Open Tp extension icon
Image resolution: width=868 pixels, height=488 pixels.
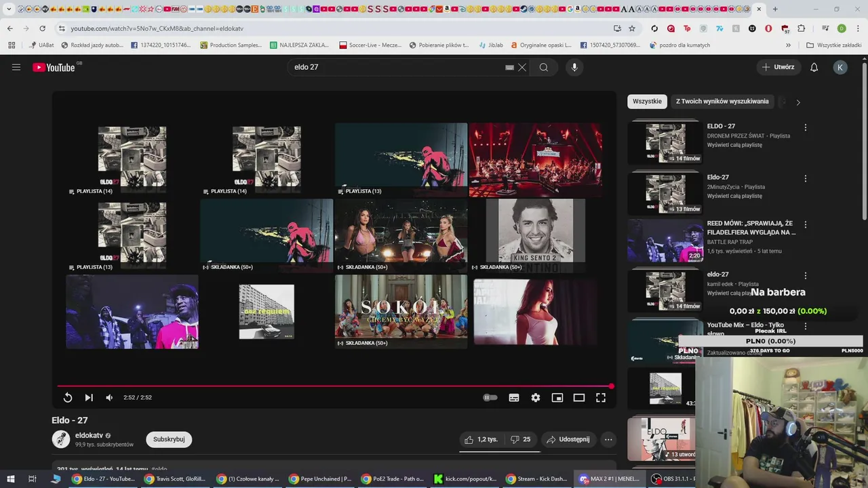click(x=687, y=28)
